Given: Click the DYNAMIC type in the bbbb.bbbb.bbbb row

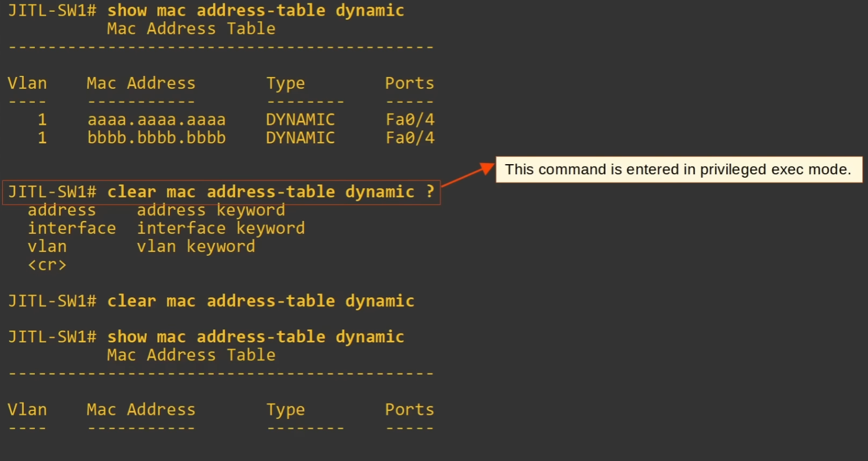Looking at the screenshot, I should click(300, 138).
